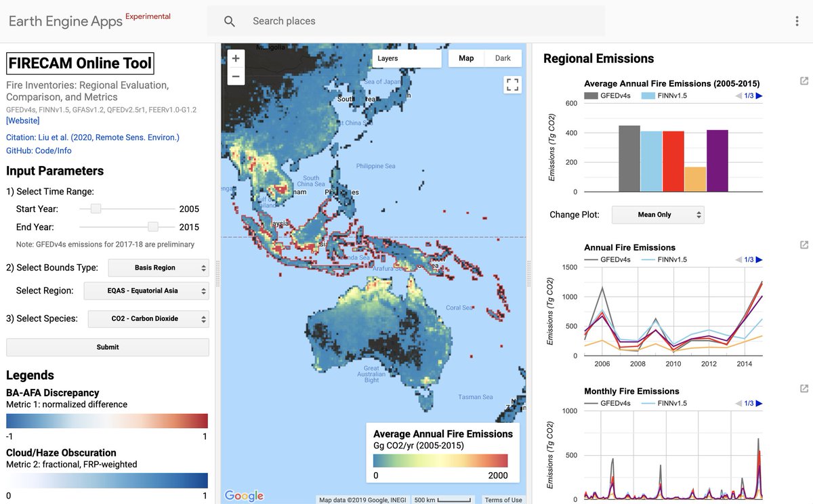Viewport: 813px width, 504px height.
Task: Click the left panel resize handle
Action: (218, 274)
